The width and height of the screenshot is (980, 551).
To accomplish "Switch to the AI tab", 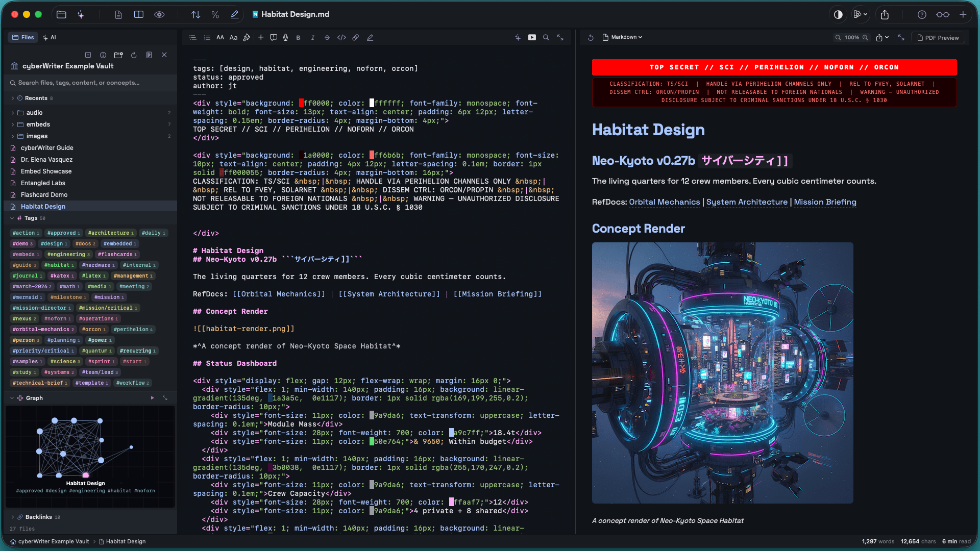I will (50, 37).
